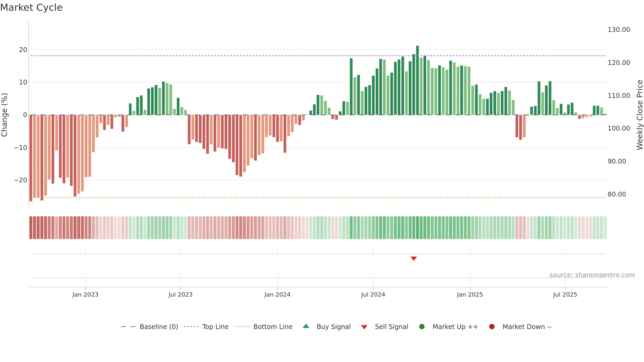Click the Jan 2023 axis label

(x=85, y=294)
